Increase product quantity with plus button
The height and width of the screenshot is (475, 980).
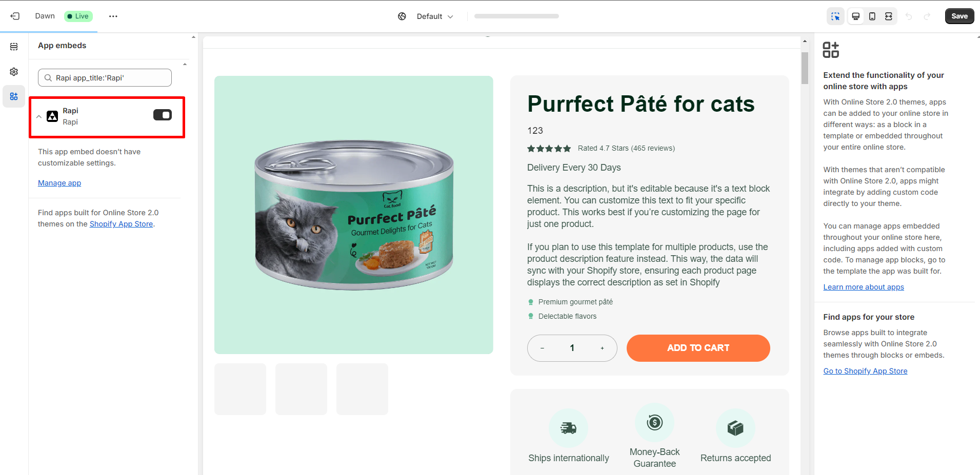[602, 348]
